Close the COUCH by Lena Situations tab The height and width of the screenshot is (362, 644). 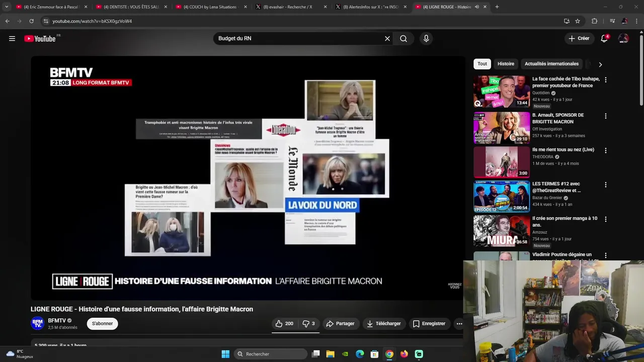pos(246,7)
